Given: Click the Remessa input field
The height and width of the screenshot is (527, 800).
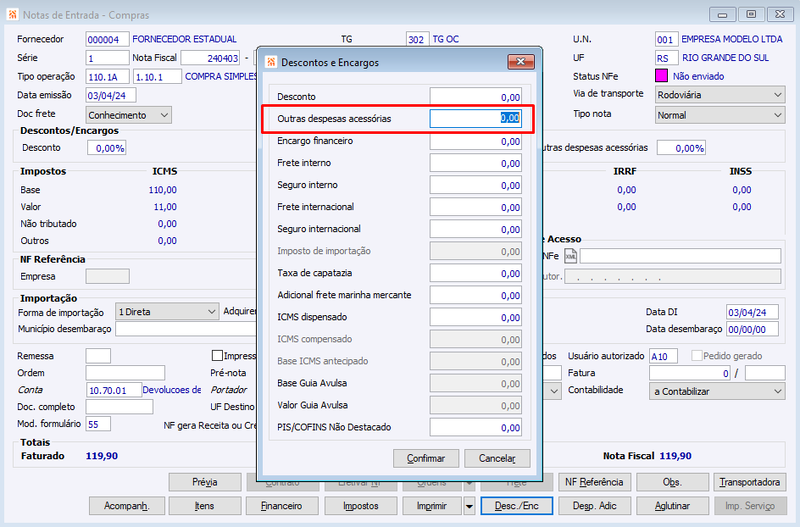Looking at the screenshot, I should pyautogui.click(x=98, y=356).
